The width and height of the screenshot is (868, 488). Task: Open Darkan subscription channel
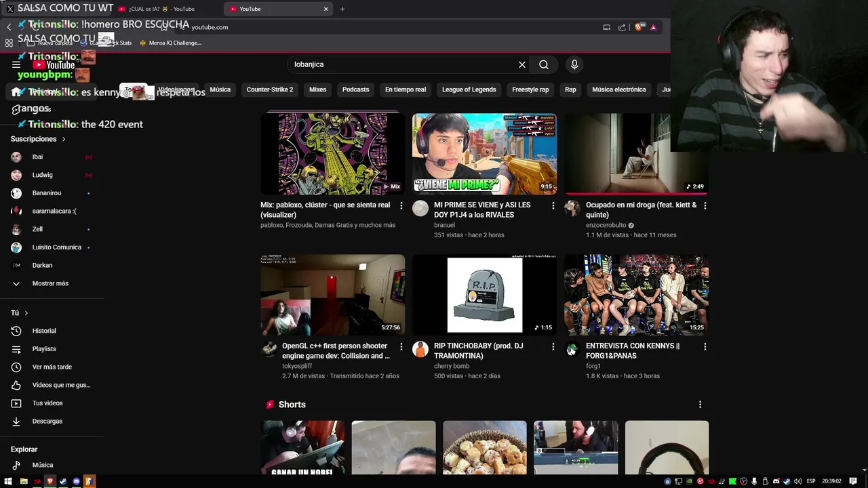(53, 265)
